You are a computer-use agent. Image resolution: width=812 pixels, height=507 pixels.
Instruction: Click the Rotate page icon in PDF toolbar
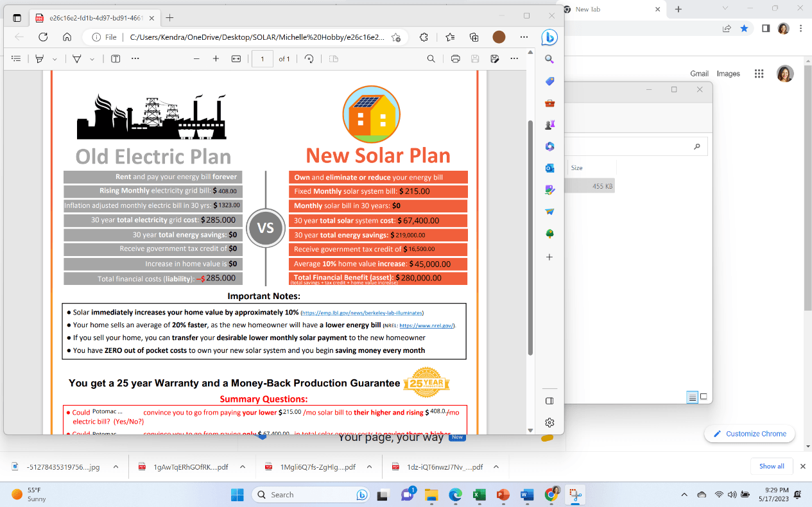click(x=309, y=59)
